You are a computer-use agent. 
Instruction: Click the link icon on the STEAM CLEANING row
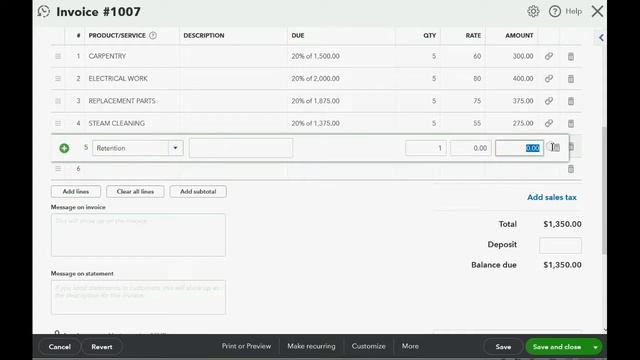pyautogui.click(x=549, y=123)
